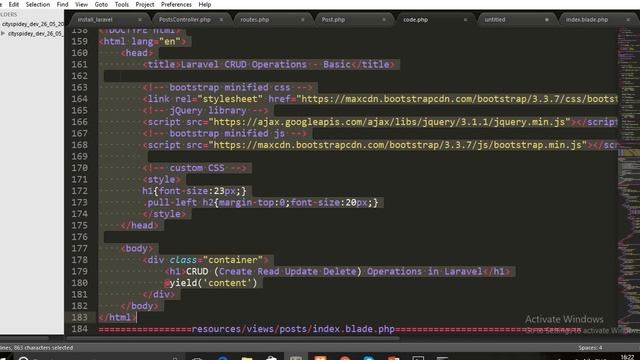Click the opening body tag on line 177
Viewport: 640px width, 360px height.
pyautogui.click(x=136, y=249)
